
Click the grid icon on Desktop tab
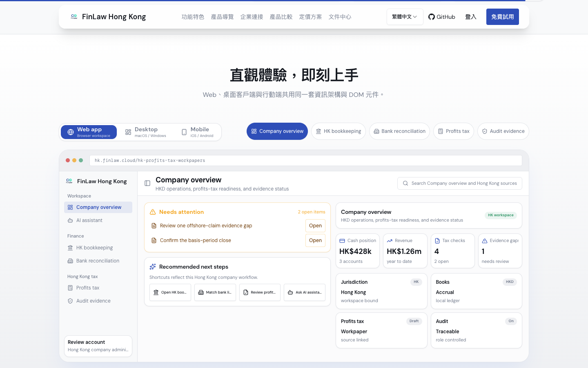[x=128, y=132]
